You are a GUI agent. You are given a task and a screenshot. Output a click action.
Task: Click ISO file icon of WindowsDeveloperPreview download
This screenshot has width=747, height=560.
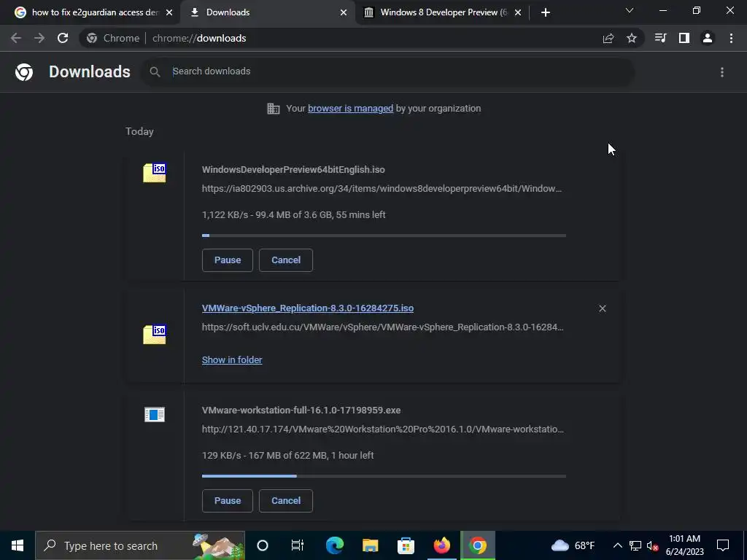click(x=155, y=172)
